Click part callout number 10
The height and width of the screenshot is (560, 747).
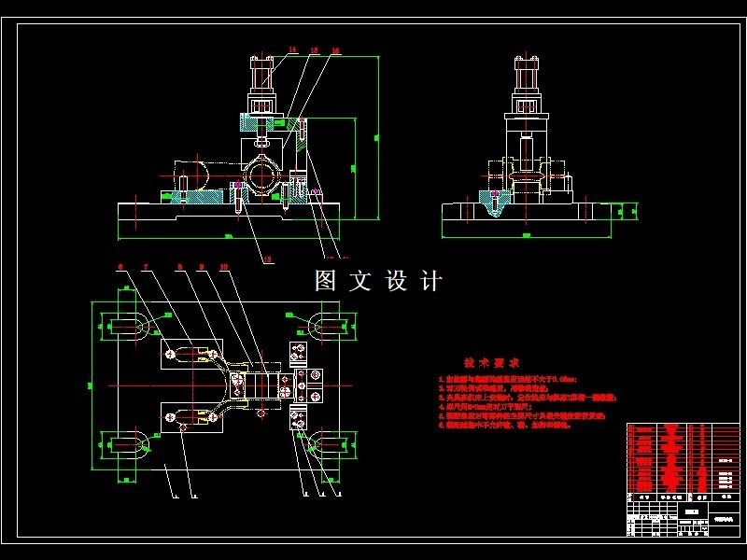[x=224, y=267]
